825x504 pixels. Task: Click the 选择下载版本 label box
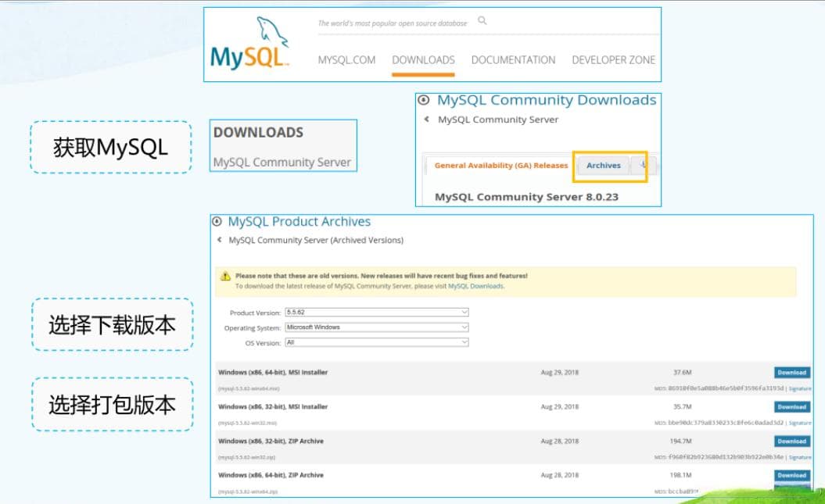point(112,325)
